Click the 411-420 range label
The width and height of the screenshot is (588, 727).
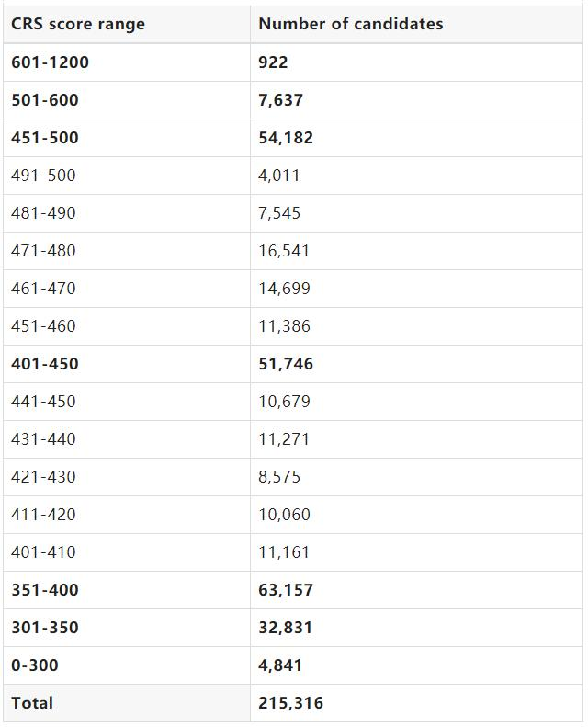(x=43, y=514)
